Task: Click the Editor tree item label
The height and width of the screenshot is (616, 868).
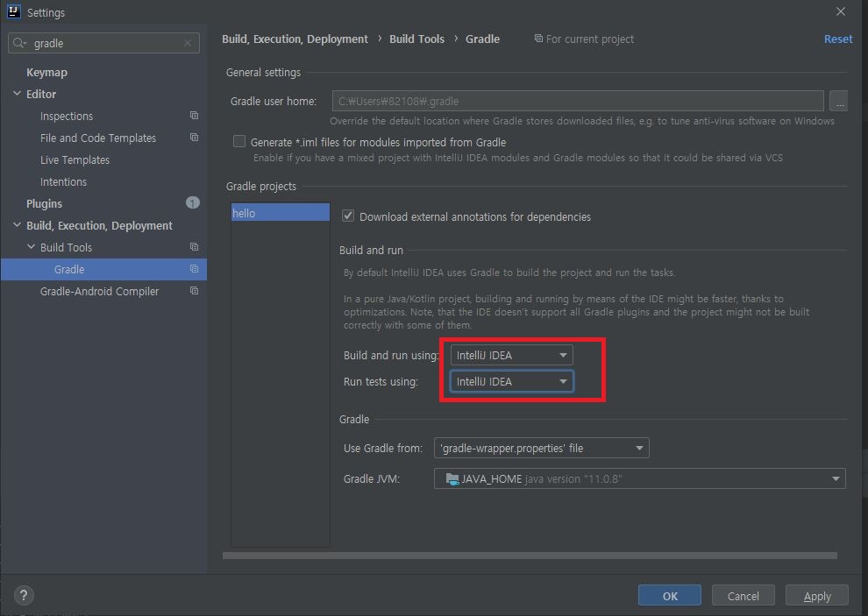Action: [41, 94]
